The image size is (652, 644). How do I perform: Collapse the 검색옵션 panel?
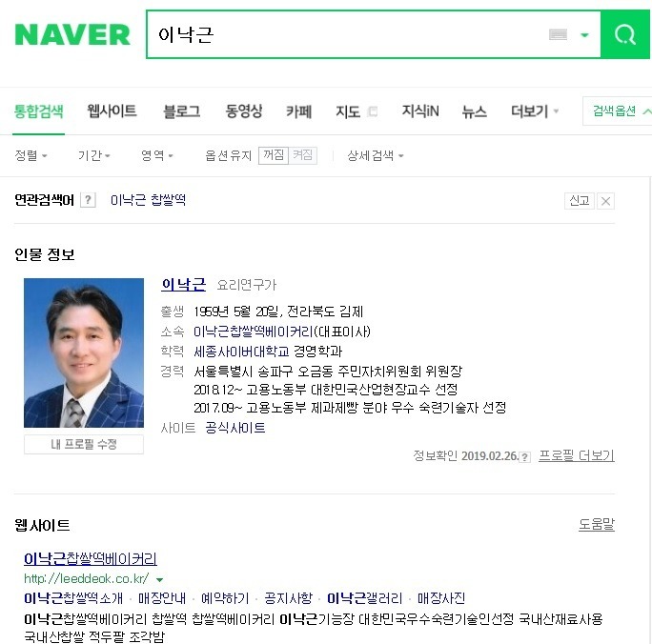[618, 111]
